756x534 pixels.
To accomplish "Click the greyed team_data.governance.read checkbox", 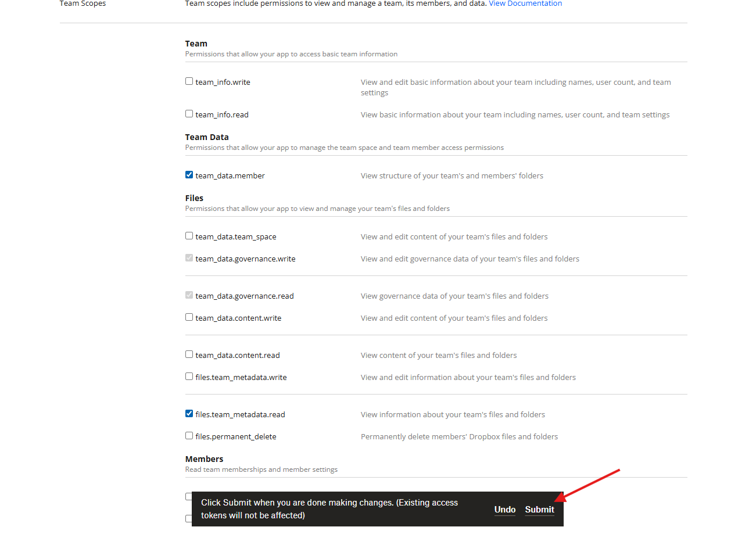I will point(189,295).
